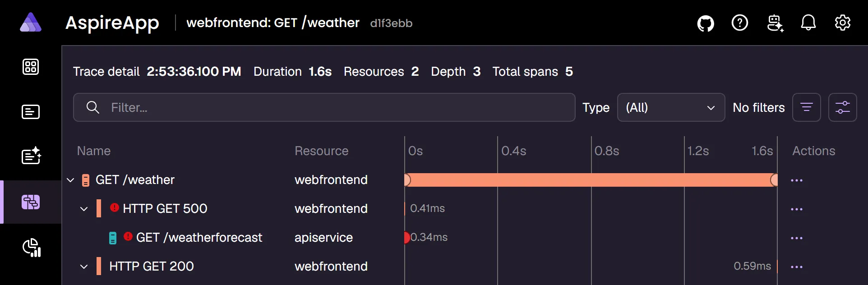Click error icon on GET /weatherforecast span
The height and width of the screenshot is (285, 868).
coord(128,236)
